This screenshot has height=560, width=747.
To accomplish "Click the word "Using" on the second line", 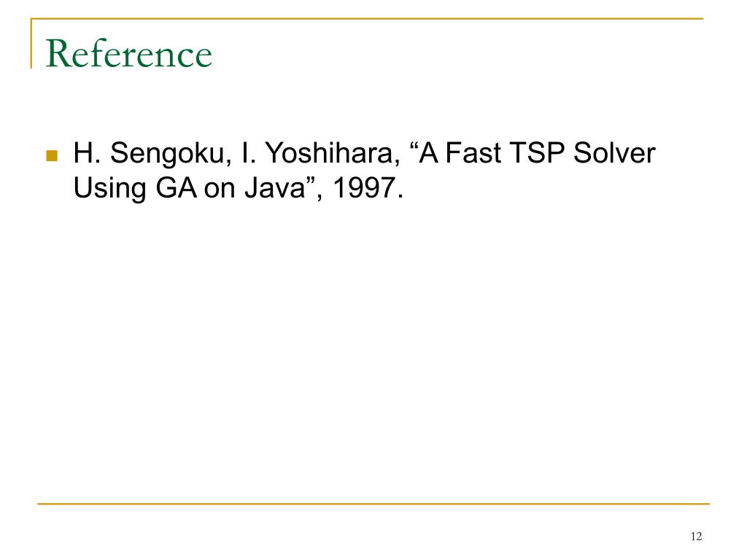I will tap(110, 189).
